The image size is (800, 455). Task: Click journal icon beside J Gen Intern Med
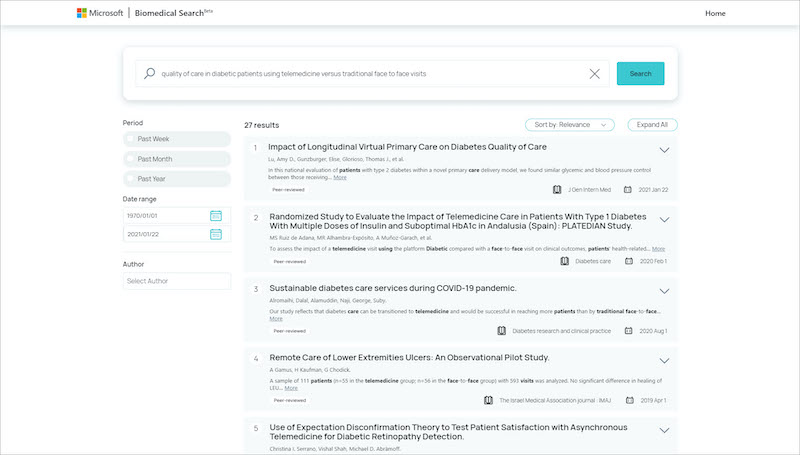(x=557, y=189)
